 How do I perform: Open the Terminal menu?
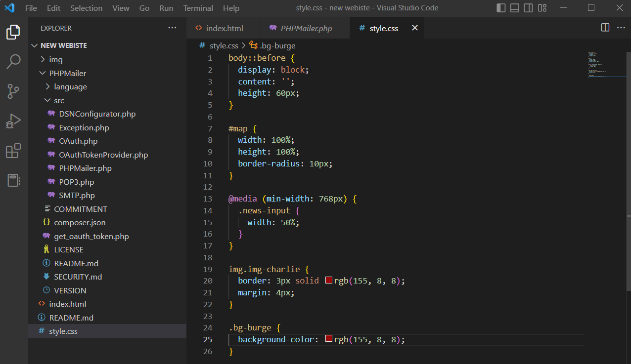198,8
